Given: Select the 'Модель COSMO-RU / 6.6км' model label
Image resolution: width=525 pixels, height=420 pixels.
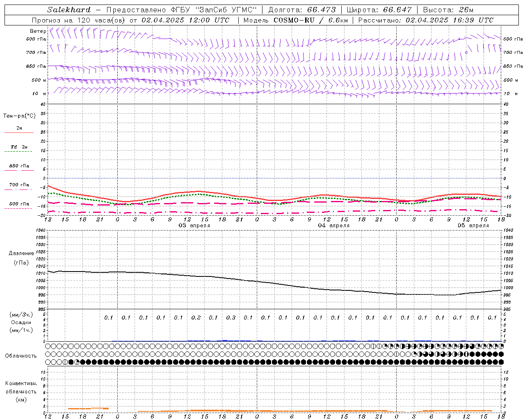Looking at the screenshot, I should click(296, 20).
